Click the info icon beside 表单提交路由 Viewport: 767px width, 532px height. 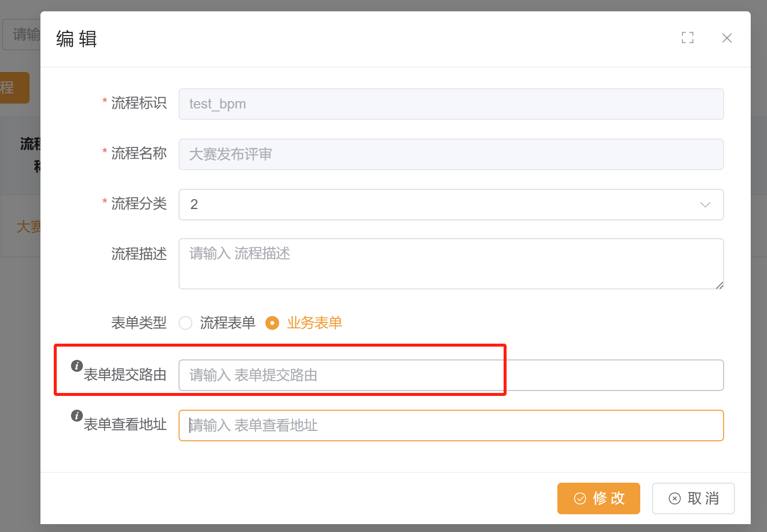tap(76, 366)
